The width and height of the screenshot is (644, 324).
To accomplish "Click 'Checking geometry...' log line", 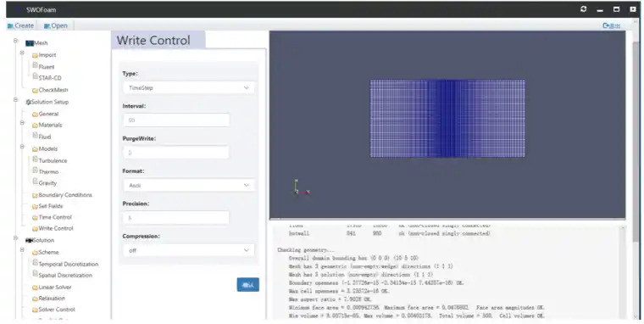I will pos(306,250).
